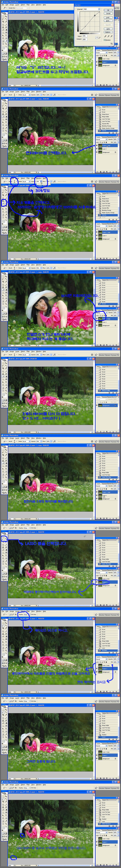Hide the Background layer in the fifth window
This screenshot has width=121, height=868.
(x=97, y=405)
